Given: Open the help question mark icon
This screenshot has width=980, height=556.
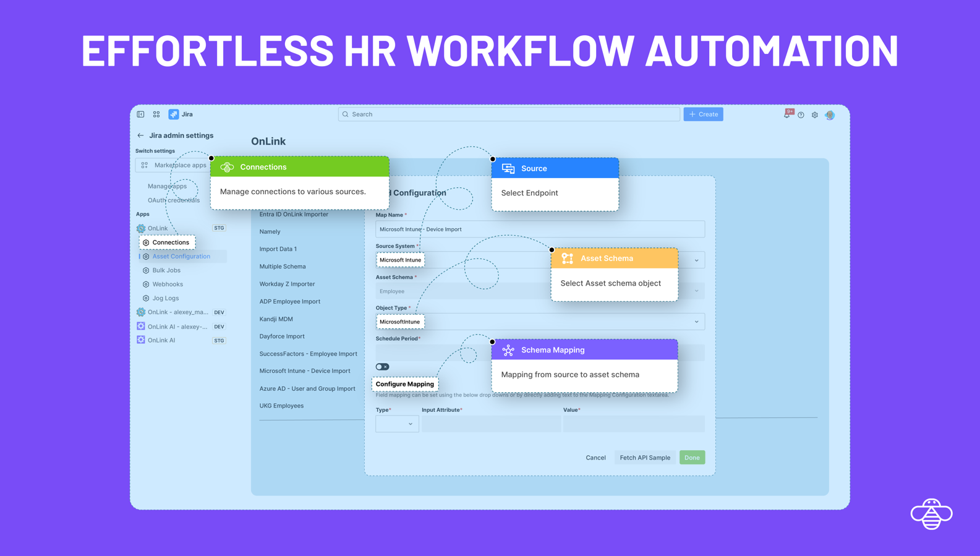Looking at the screenshot, I should click(801, 115).
